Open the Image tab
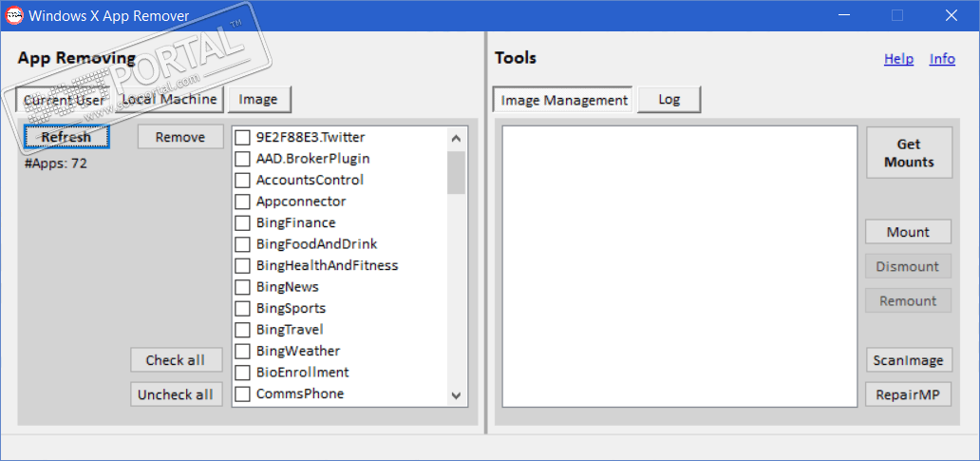 click(x=258, y=100)
